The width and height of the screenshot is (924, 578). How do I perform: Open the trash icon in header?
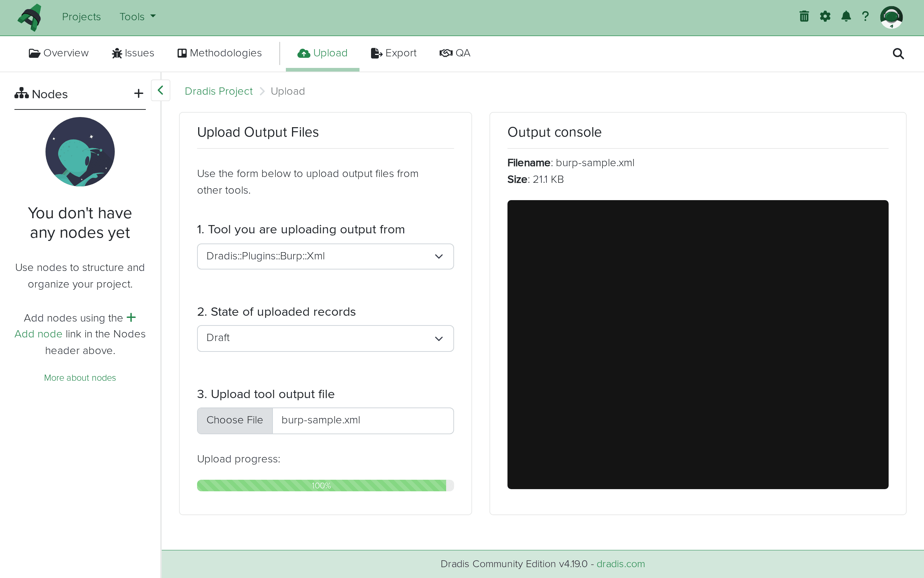(x=804, y=17)
